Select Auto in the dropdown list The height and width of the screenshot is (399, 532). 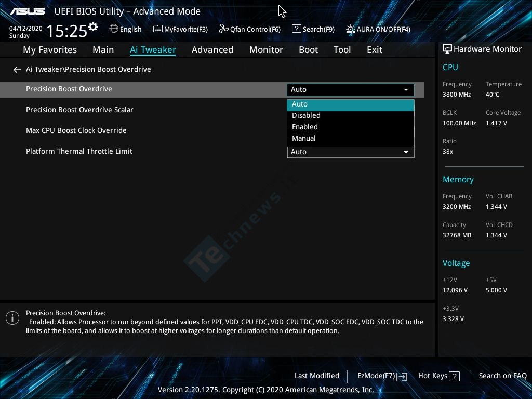tap(351, 105)
